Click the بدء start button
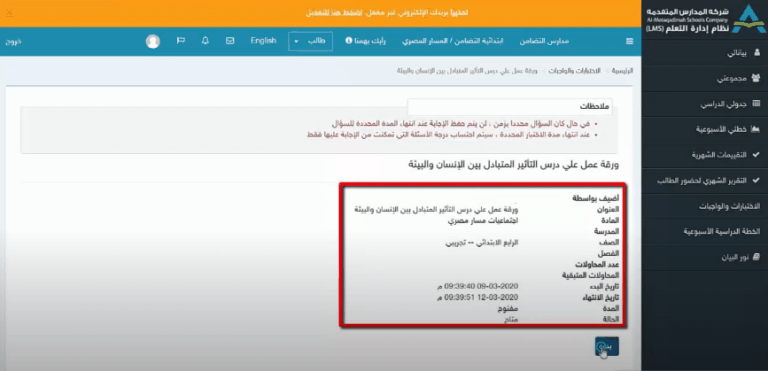This screenshot has height=371, width=768. point(606,346)
